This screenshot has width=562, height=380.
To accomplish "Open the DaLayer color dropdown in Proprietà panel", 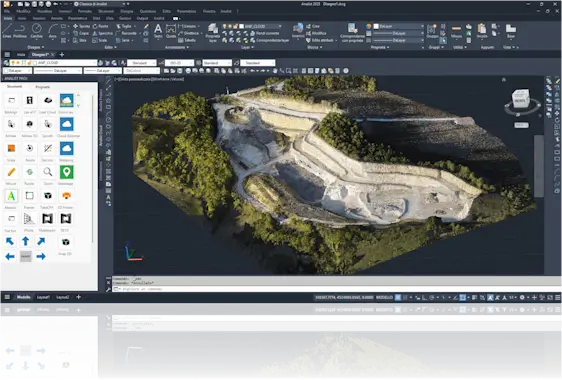I will (x=399, y=26).
